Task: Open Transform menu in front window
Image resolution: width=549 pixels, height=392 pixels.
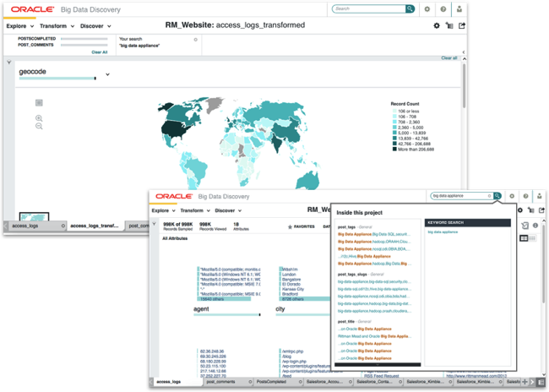Action: (195, 210)
